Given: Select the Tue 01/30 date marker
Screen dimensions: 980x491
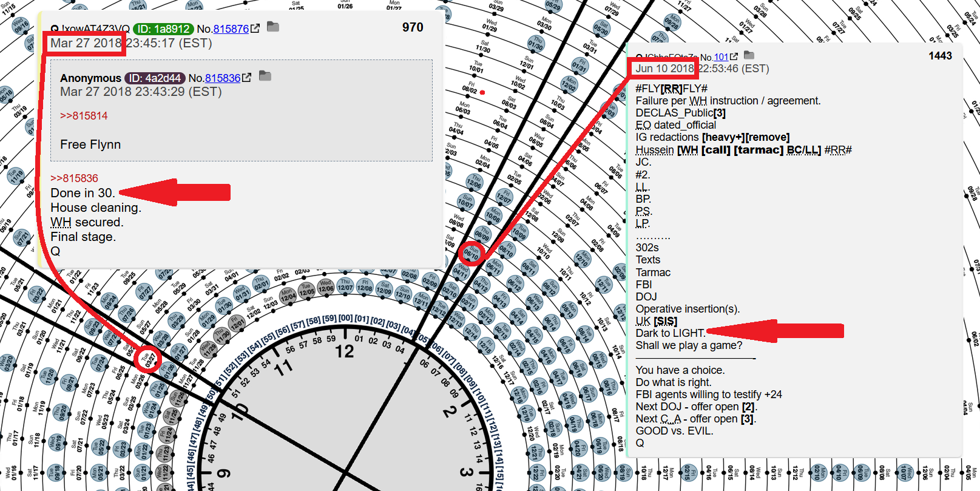Looking at the screenshot, I should (225, 305).
